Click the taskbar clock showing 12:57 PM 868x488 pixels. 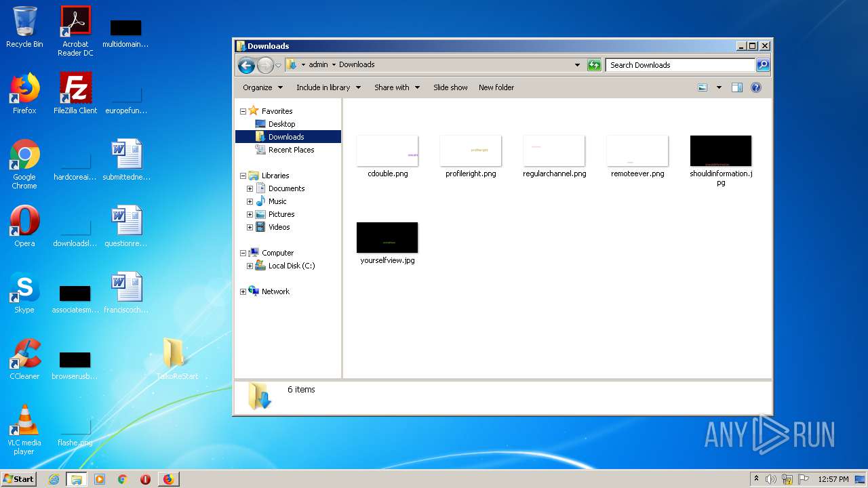(833, 479)
